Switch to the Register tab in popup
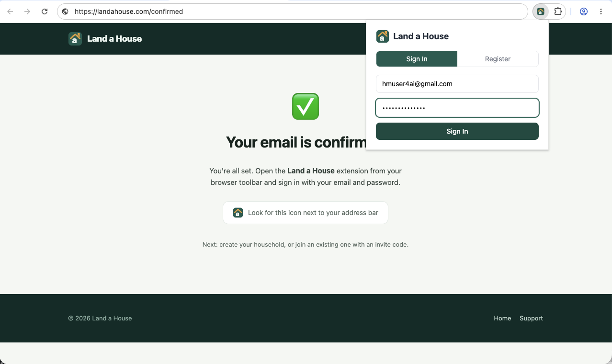 click(498, 59)
